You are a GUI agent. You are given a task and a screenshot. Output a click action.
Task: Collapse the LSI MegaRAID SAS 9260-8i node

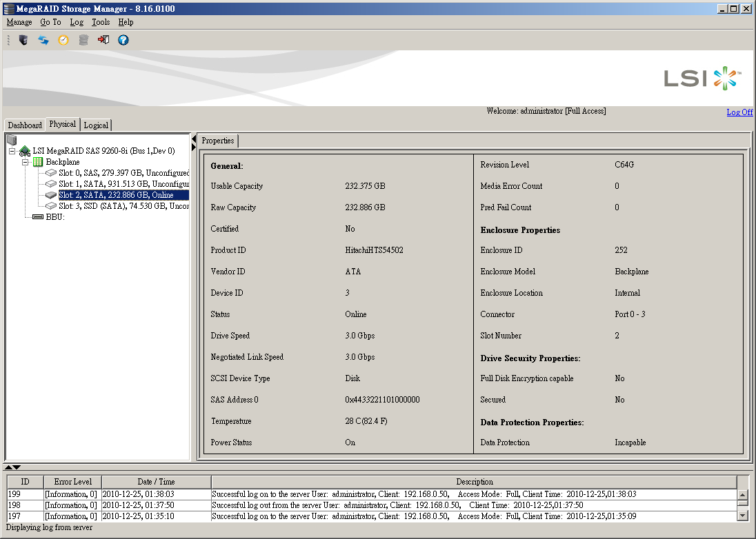click(12, 151)
